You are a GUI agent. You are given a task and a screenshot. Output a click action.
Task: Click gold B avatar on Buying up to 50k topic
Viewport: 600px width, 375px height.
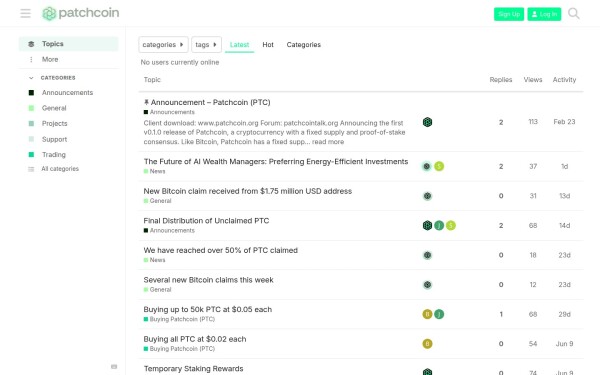click(427, 314)
